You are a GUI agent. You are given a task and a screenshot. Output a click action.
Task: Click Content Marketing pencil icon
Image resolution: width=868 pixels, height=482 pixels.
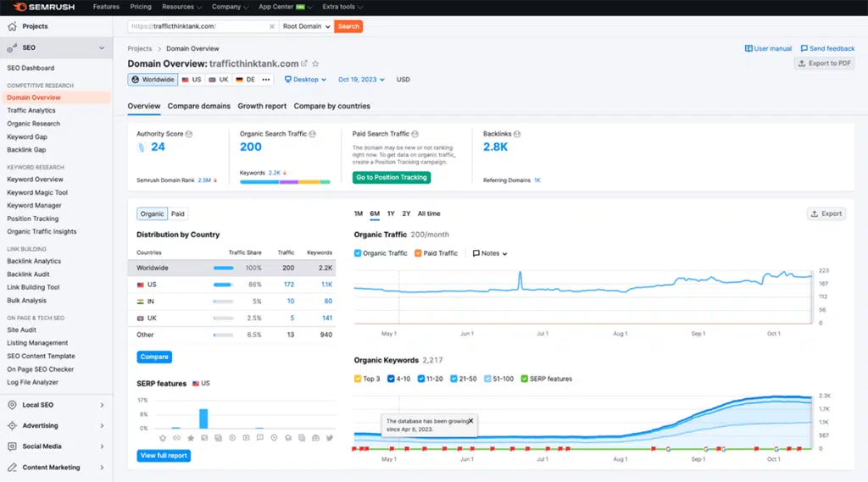coord(12,467)
